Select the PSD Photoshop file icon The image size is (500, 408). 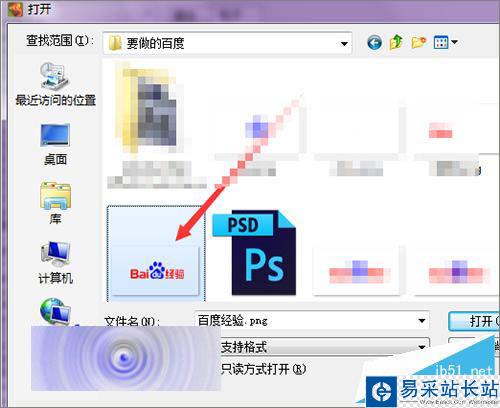255,253
